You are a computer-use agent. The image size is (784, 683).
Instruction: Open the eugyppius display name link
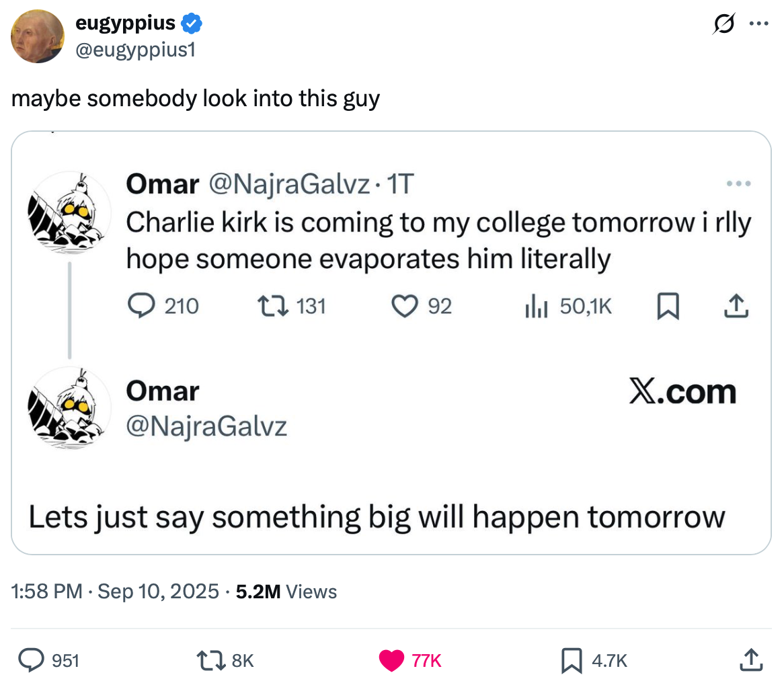[x=125, y=24]
